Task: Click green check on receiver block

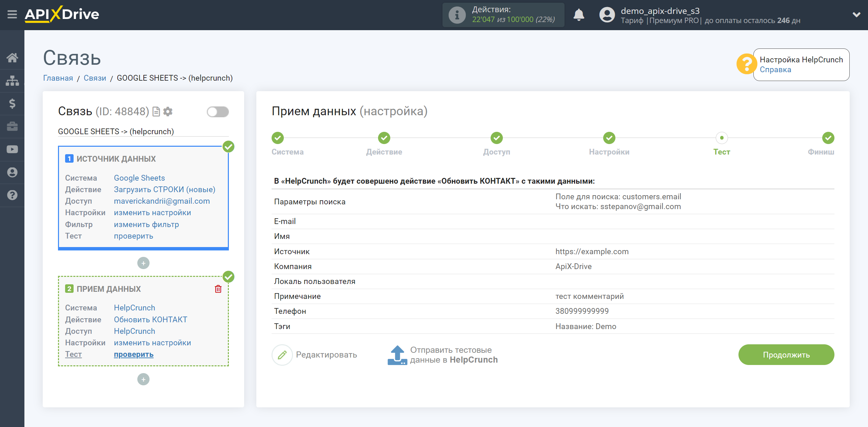Action: click(229, 277)
